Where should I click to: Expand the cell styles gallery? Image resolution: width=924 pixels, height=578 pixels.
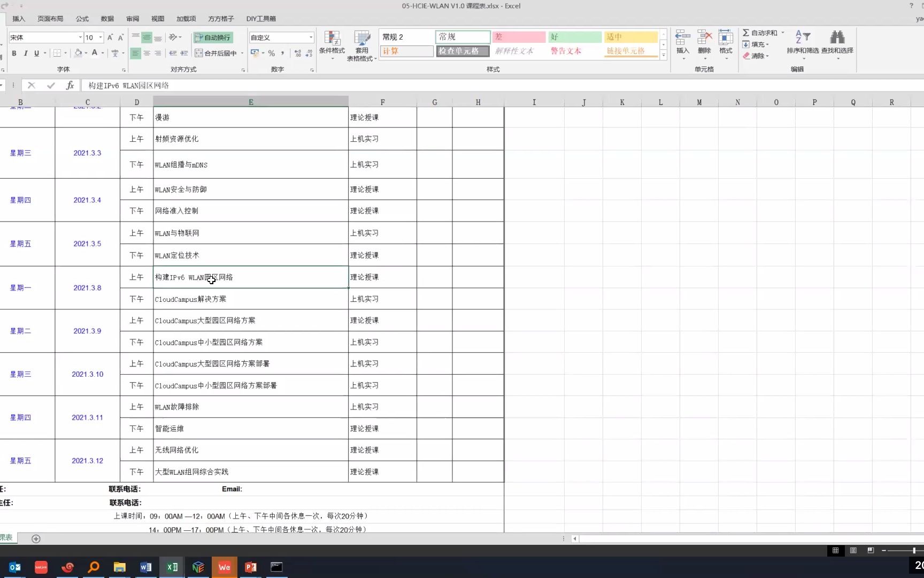click(x=664, y=55)
